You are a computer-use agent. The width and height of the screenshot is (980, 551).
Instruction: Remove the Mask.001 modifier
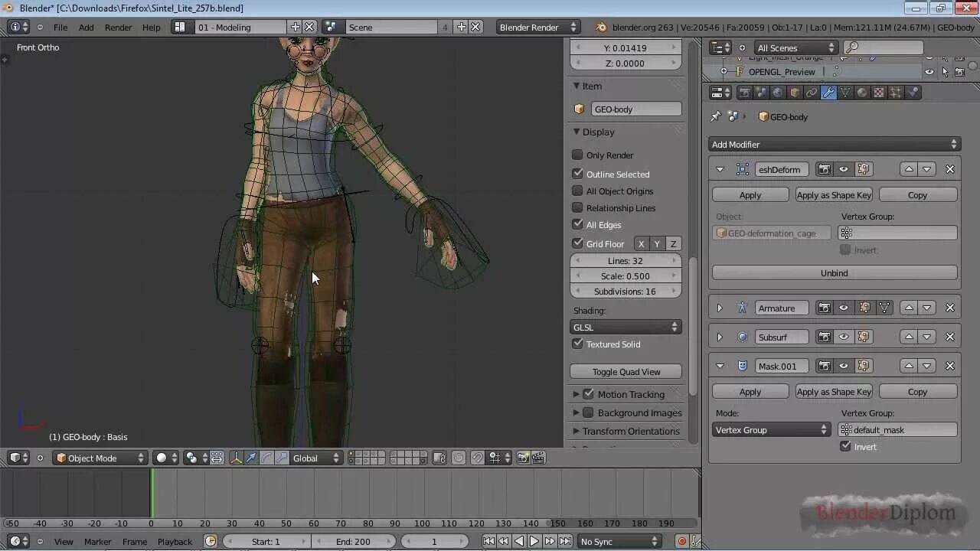click(x=950, y=366)
